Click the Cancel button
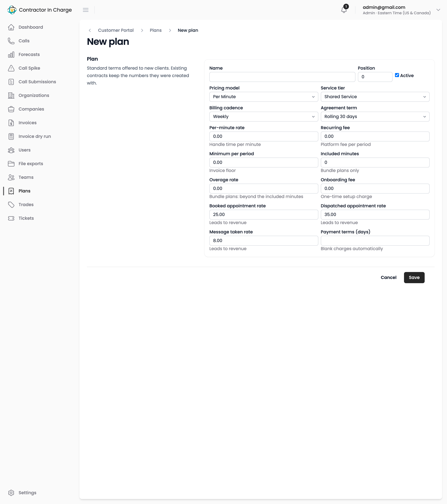The image size is (447, 504). (x=388, y=277)
